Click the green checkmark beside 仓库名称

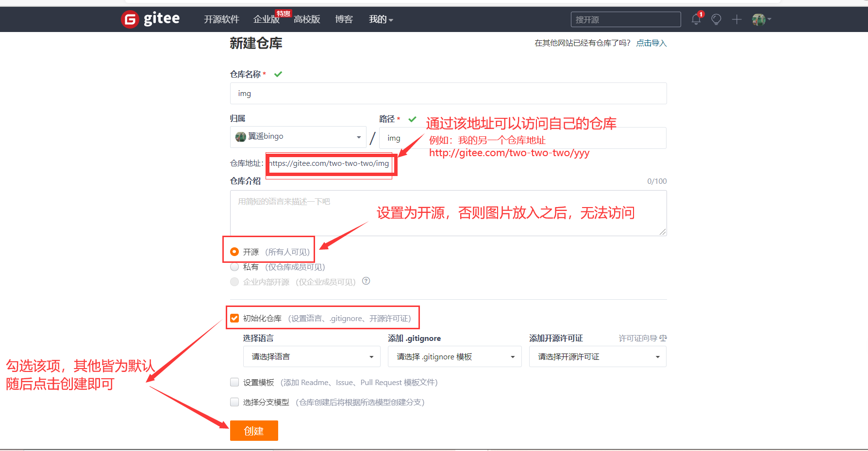278,74
